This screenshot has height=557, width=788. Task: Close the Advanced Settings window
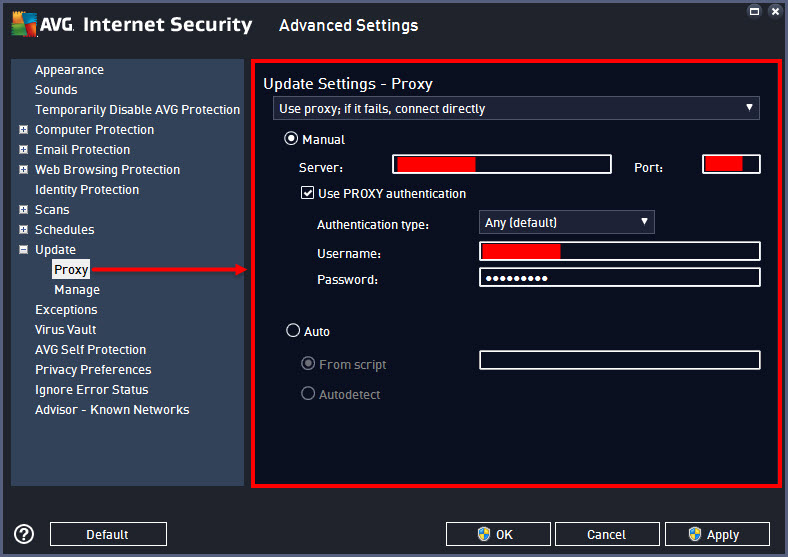(776, 10)
